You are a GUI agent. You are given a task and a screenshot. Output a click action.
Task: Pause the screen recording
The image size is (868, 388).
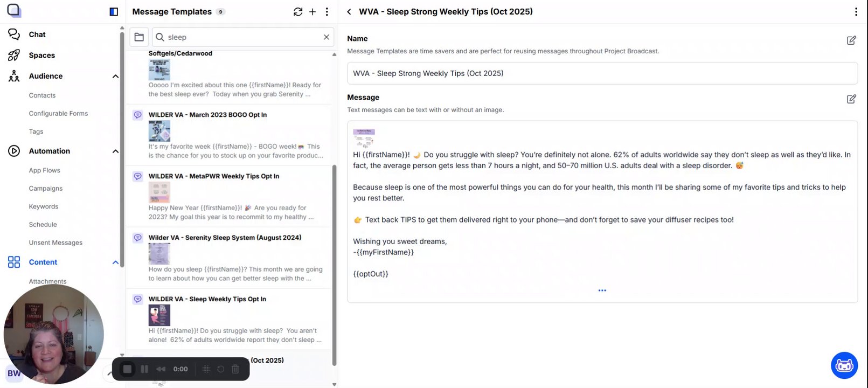pyautogui.click(x=144, y=369)
